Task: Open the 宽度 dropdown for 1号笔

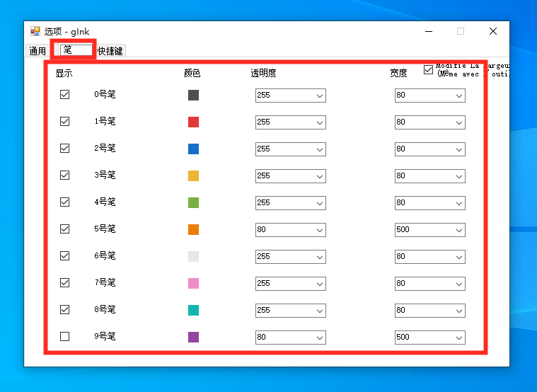Action: click(429, 122)
